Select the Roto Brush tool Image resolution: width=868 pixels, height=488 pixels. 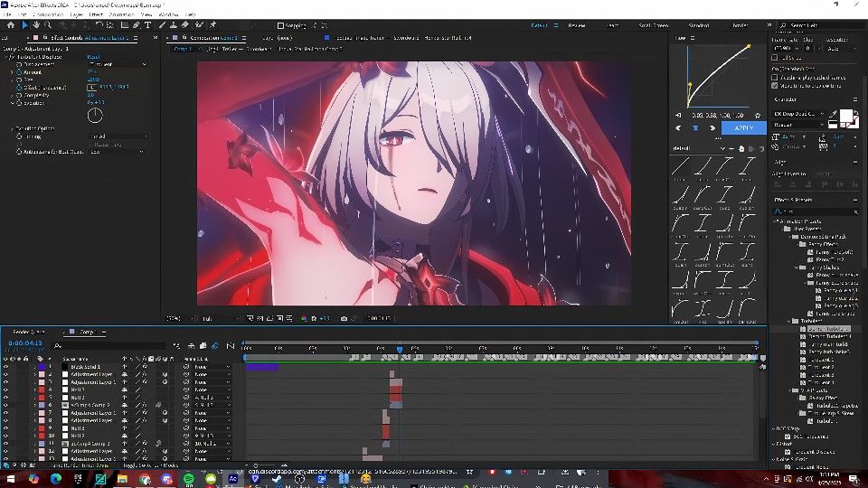(199, 25)
